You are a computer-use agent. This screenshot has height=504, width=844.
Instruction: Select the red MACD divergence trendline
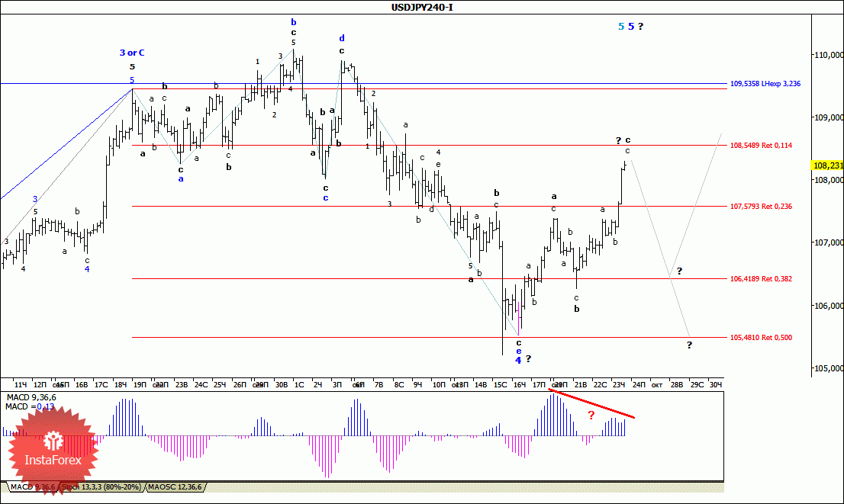[592, 404]
